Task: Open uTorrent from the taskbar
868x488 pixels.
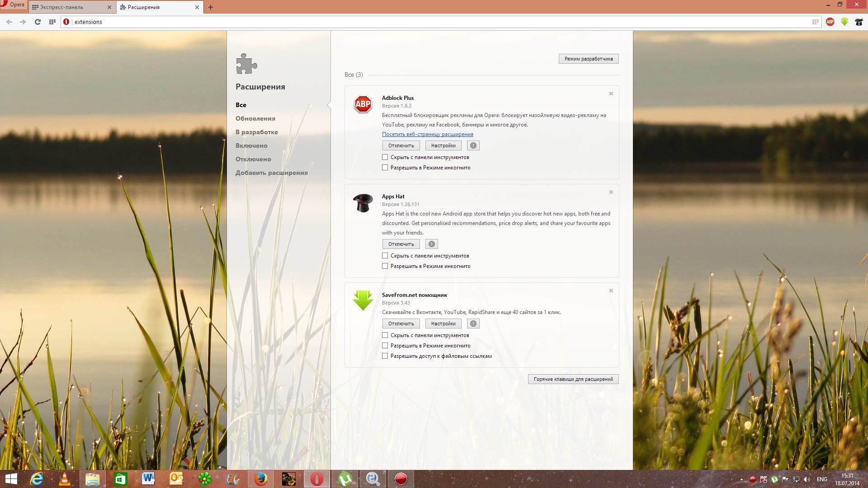Action: (345, 479)
